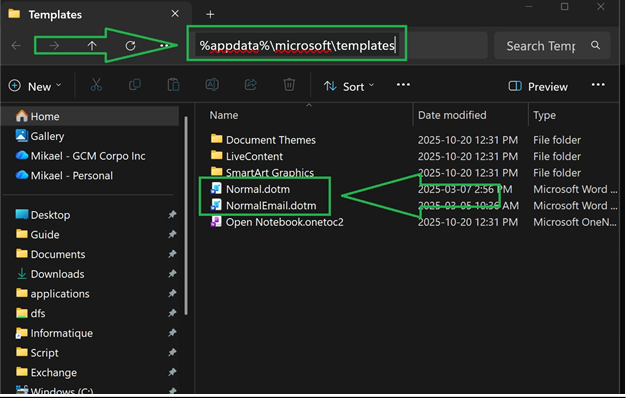The width and height of the screenshot is (630, 401).
Task: Select the LiveContent folder
Action: tap(254, 156)
